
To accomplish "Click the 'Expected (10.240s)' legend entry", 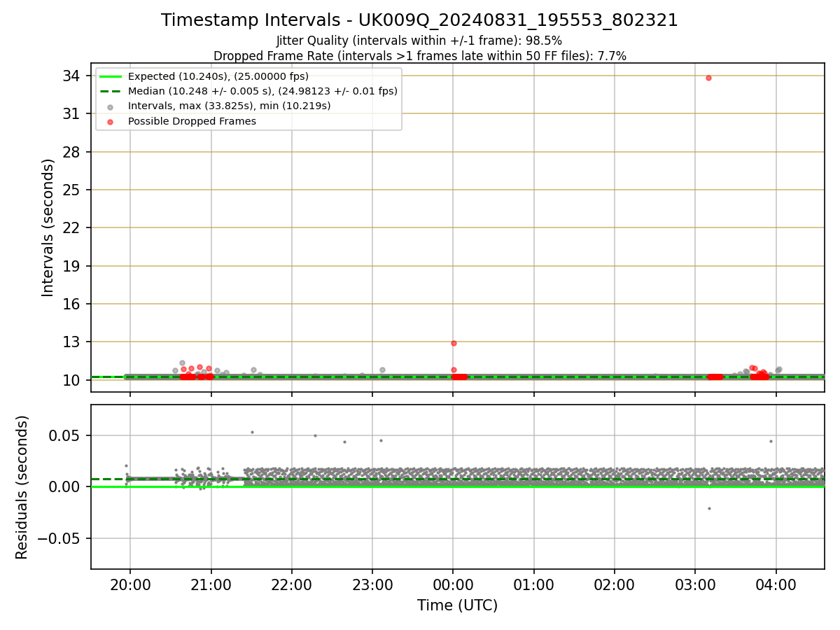I will pyautogui.click(x=218, y=76).
